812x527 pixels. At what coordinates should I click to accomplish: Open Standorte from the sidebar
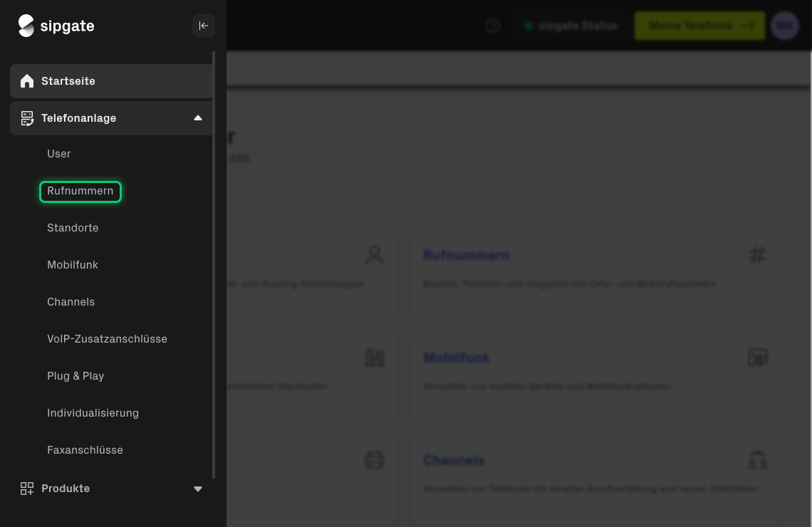pos(73,228)
